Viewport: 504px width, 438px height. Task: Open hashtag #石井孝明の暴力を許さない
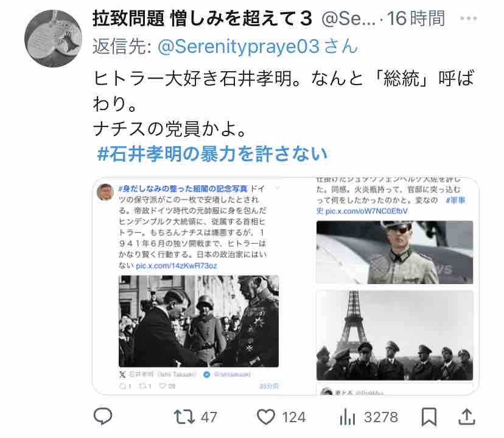point(212,154)
